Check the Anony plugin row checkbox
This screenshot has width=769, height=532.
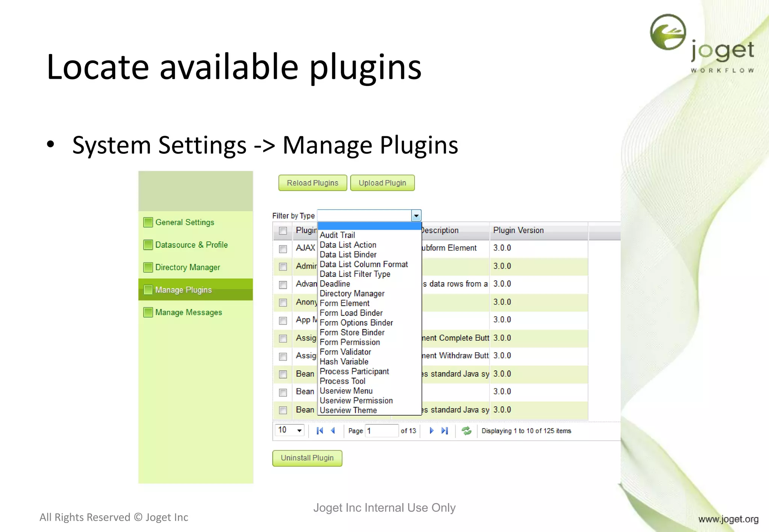283,302
